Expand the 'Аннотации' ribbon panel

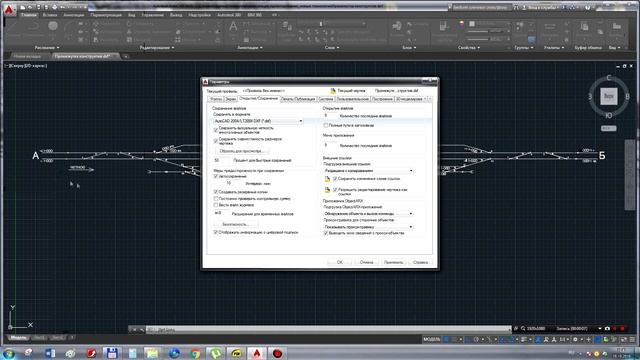(250, 48)
